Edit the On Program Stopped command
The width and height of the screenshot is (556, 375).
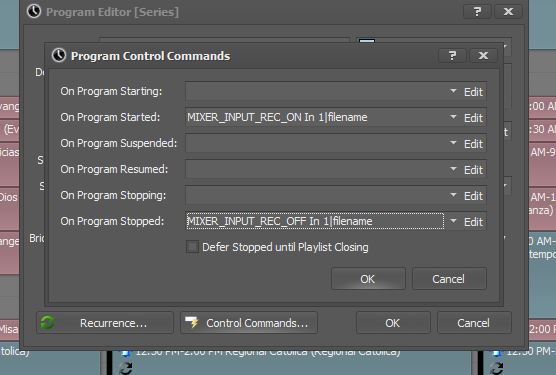click(473, 222)
